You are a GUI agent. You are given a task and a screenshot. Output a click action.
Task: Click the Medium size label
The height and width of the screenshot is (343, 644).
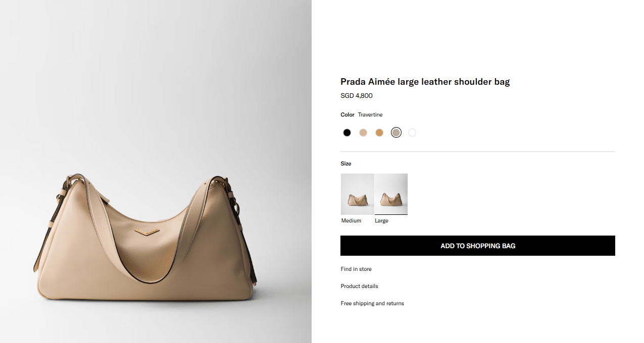351,221
